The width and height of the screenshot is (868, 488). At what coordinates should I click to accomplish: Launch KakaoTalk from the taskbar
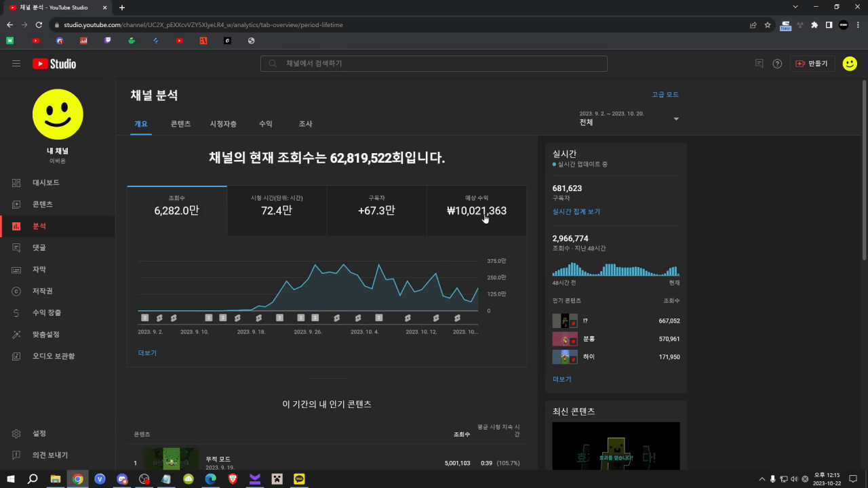pos(298,479)
